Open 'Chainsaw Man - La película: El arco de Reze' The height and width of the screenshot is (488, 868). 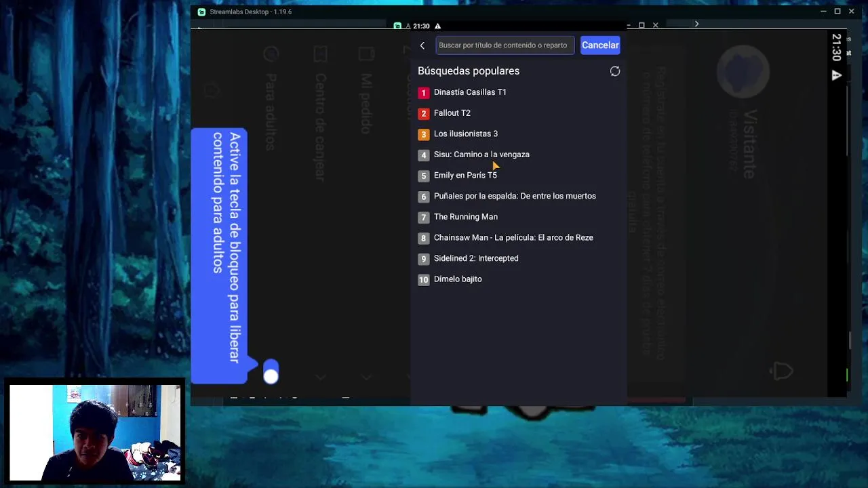[x=513, y=238]
